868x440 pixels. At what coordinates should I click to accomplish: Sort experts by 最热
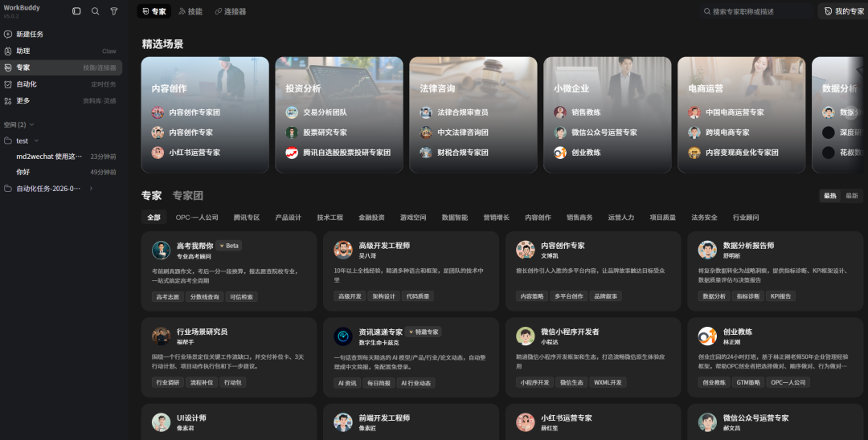click(x=829, y=196)
